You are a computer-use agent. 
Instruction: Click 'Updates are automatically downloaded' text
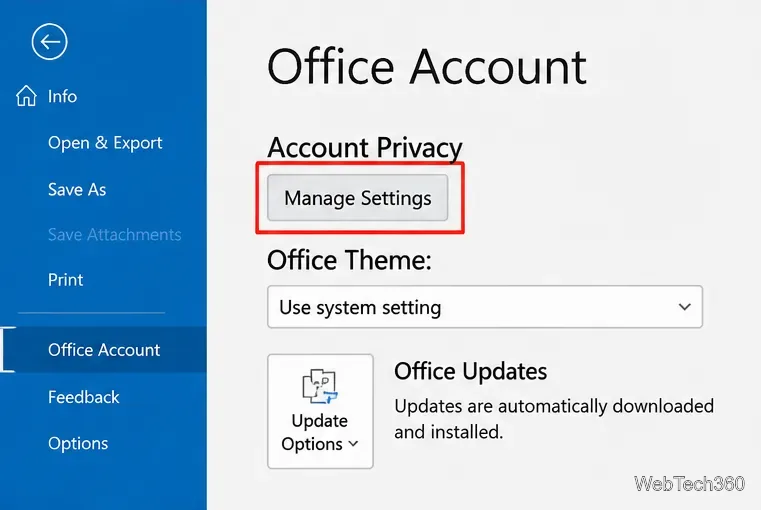pos(554,406)
